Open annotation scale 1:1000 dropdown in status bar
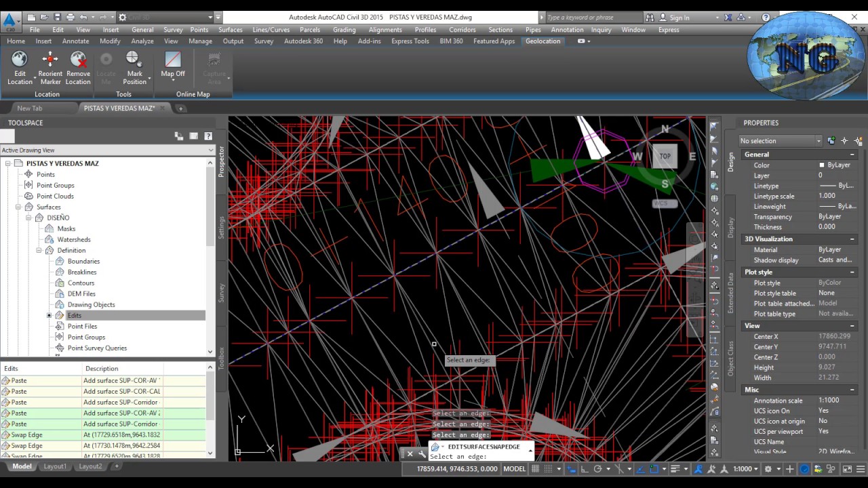868x488 pixels. click(x=745, y=469)
